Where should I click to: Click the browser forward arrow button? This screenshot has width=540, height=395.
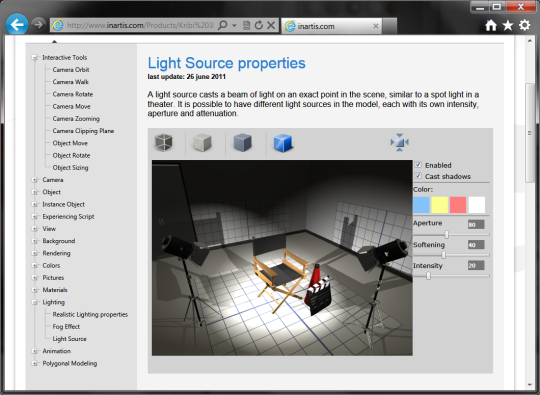tap(38, 25)
